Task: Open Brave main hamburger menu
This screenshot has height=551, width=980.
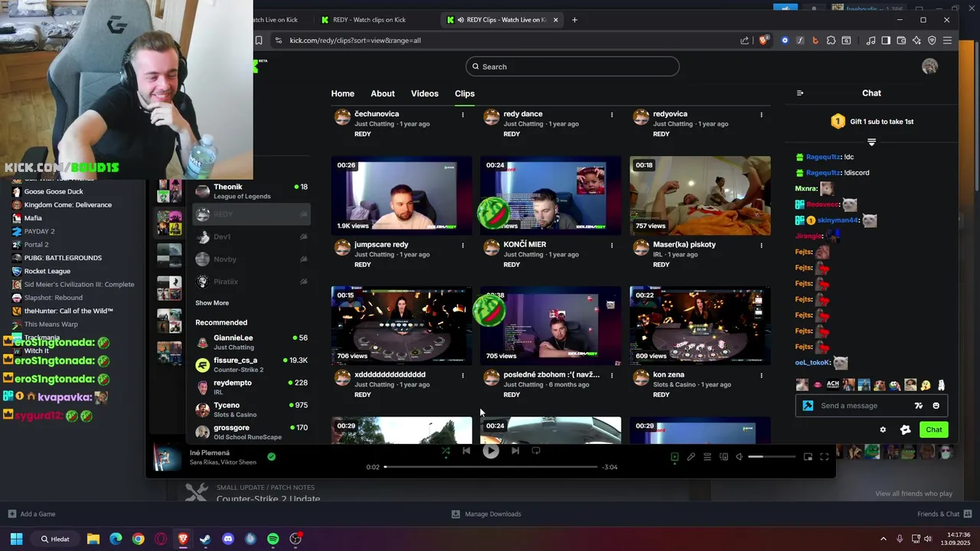Action: click(x=948, y=41)
